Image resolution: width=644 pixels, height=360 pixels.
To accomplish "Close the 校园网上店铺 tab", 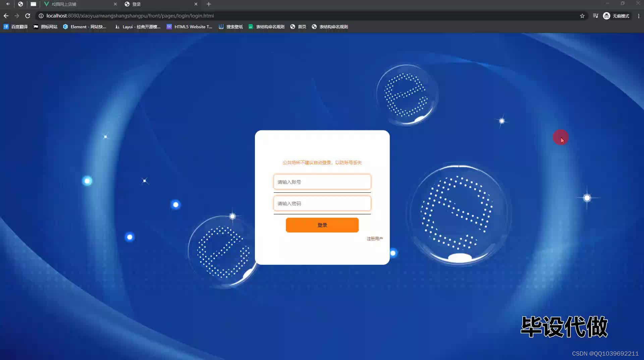I will tap(115, 4).
